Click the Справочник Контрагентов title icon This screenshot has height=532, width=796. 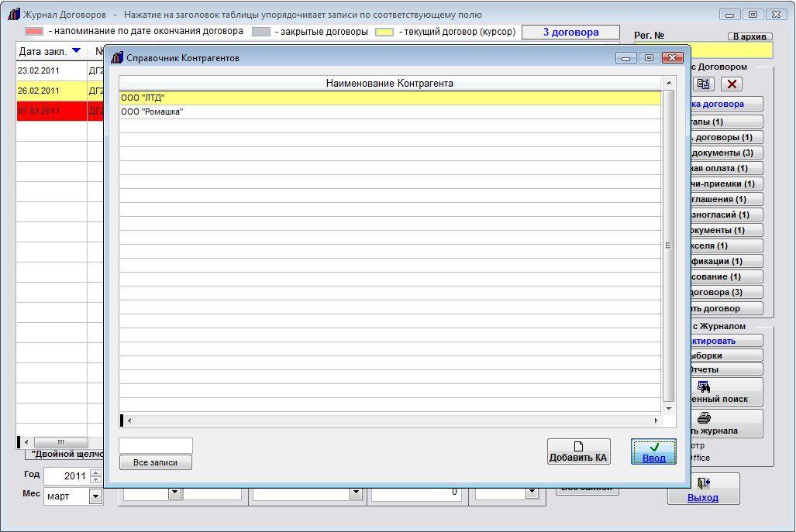click(117, 58)
